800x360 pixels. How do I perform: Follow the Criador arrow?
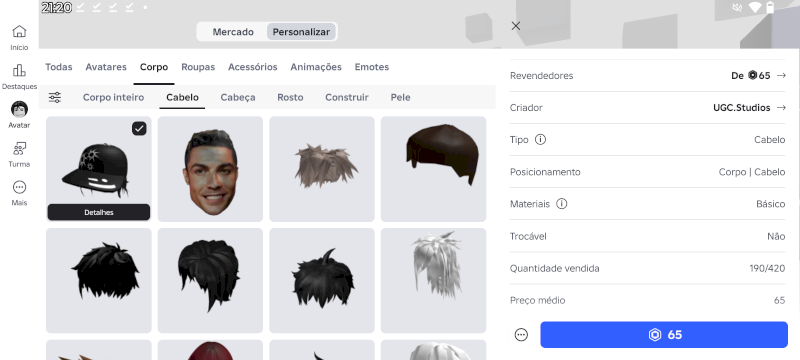781,108
